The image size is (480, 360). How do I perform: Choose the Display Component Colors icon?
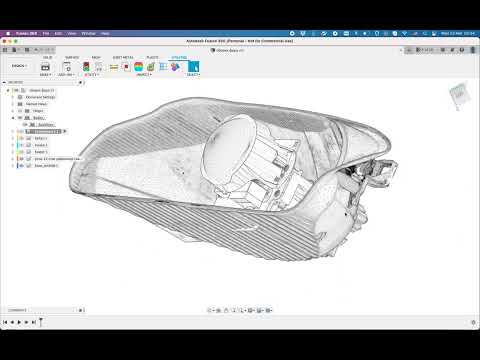coord(175,67)
